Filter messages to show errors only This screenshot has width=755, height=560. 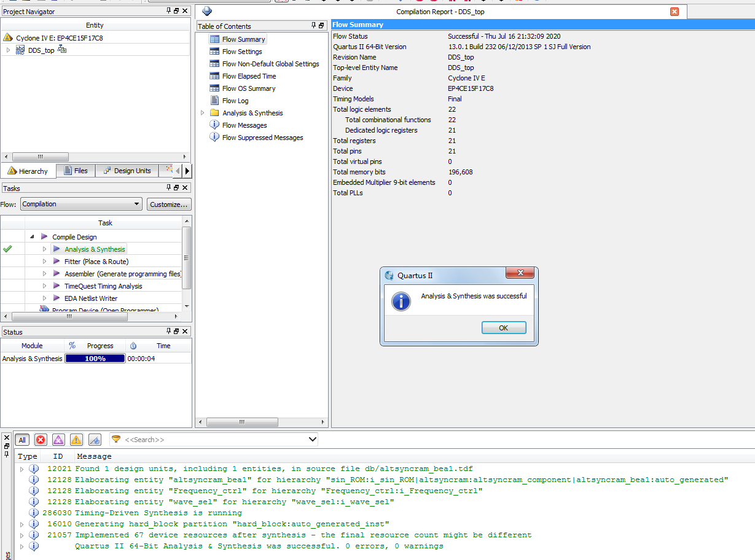[x=41, y=440]
